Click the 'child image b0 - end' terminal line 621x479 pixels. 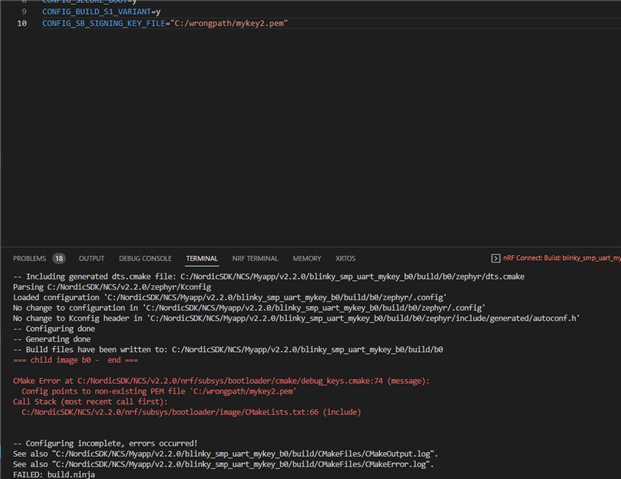coord(75,360)
